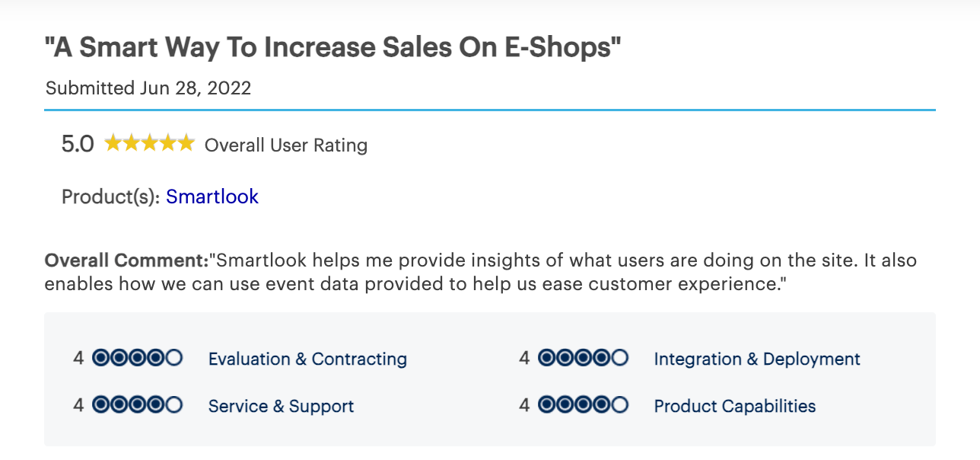The height and width of the screenshot is (460, 980).
Task: Pick the third circle of Product Capabilities rating
Action: 584,405
